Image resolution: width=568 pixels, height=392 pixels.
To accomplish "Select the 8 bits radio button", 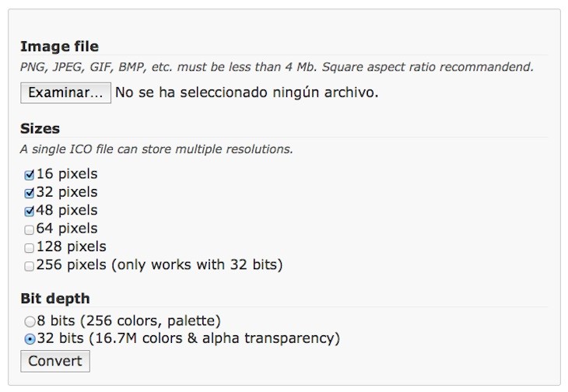I will (x=30, y=321).
